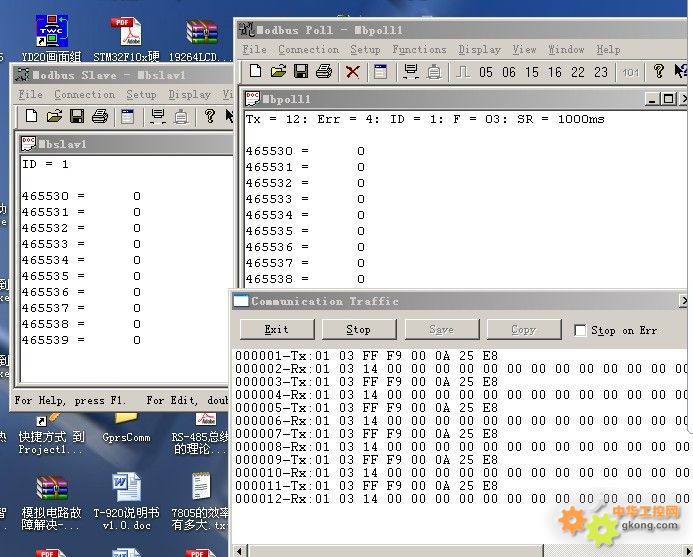Screen dimensions: 693x557
Task: Open Setup menu in Modbus Slave
Action: 141,95
